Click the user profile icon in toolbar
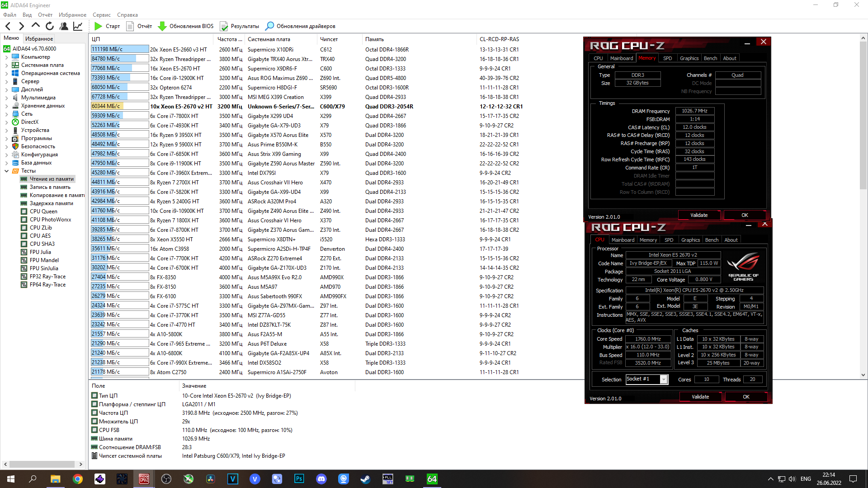The image size is (868, 488). pos(64,26)
